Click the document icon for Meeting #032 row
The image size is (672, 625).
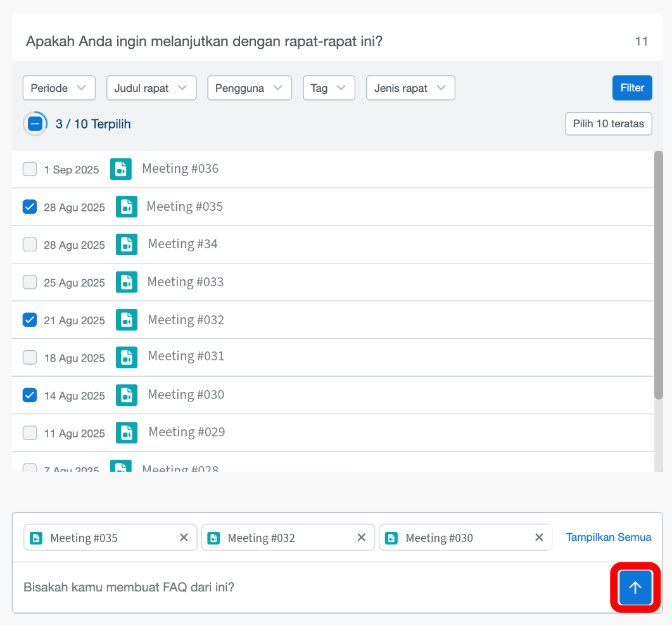point(127,320)
